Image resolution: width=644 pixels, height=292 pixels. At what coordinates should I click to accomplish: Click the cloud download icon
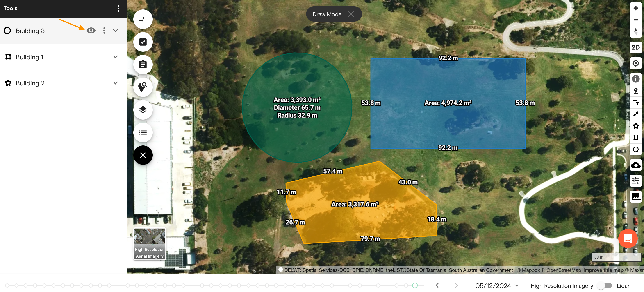point(635,165)
